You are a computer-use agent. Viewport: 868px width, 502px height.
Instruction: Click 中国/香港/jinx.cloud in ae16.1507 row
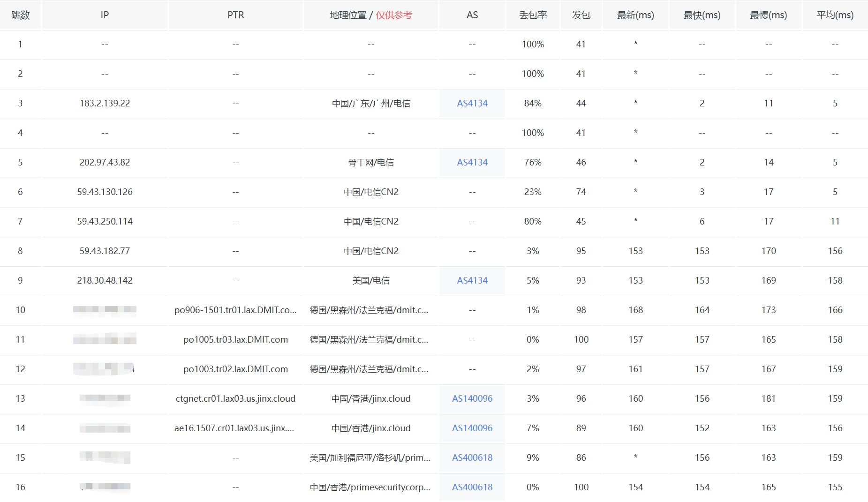point(371,428)
